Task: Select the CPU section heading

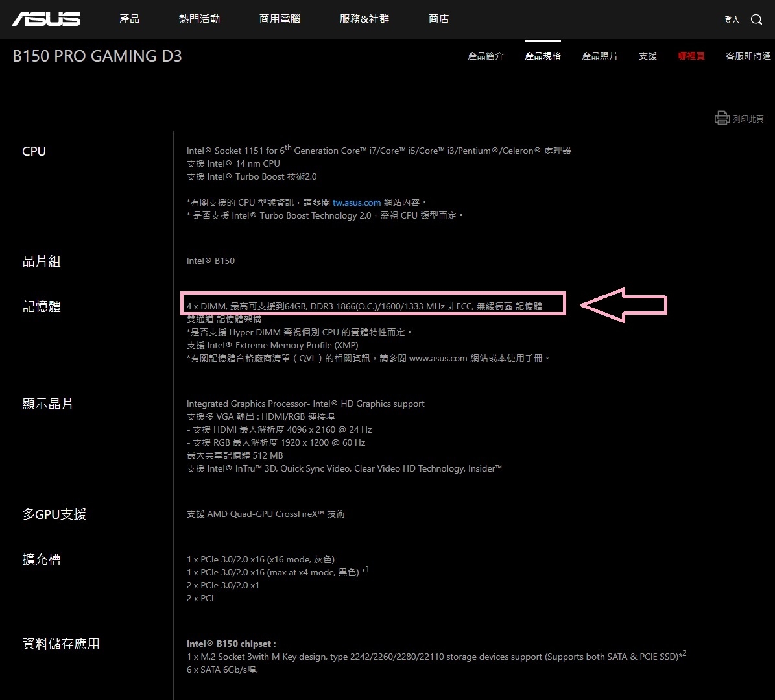Action: 34,151
